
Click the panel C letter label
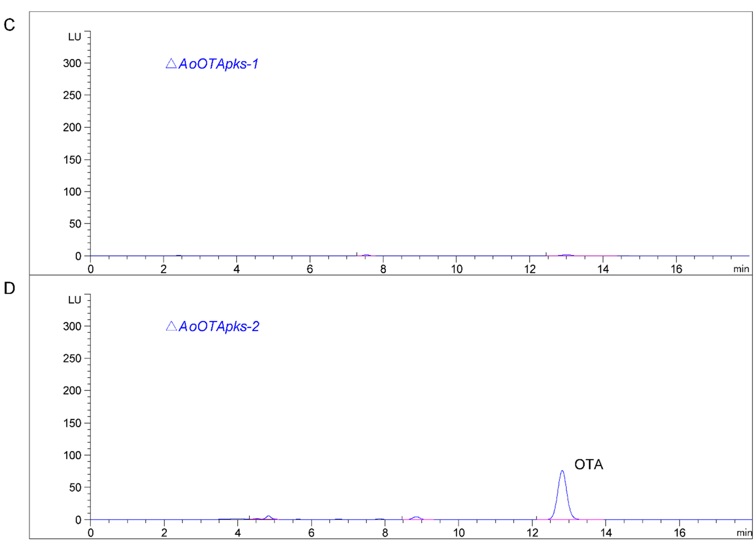tap(9, 25)
